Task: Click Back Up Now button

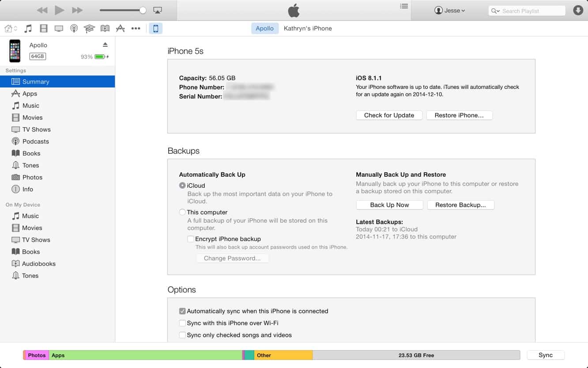Action: click(x=389, y=205)
